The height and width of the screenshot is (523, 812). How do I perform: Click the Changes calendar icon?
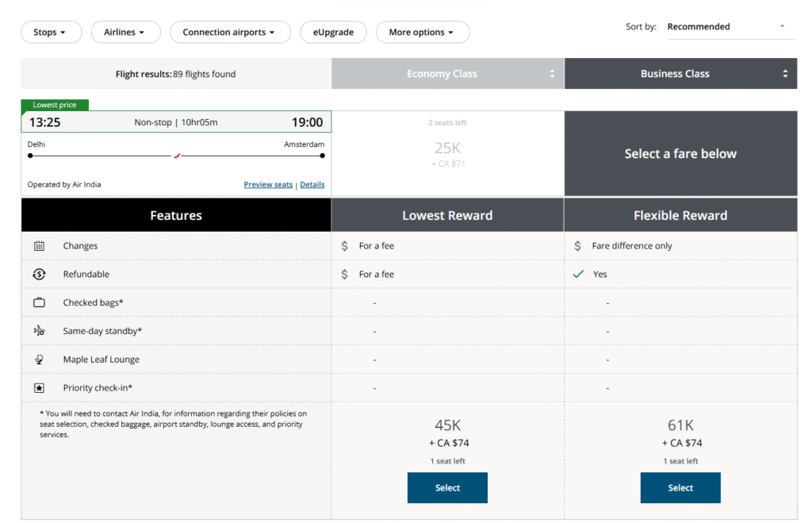pyautogui.click(x=39, y=246)
